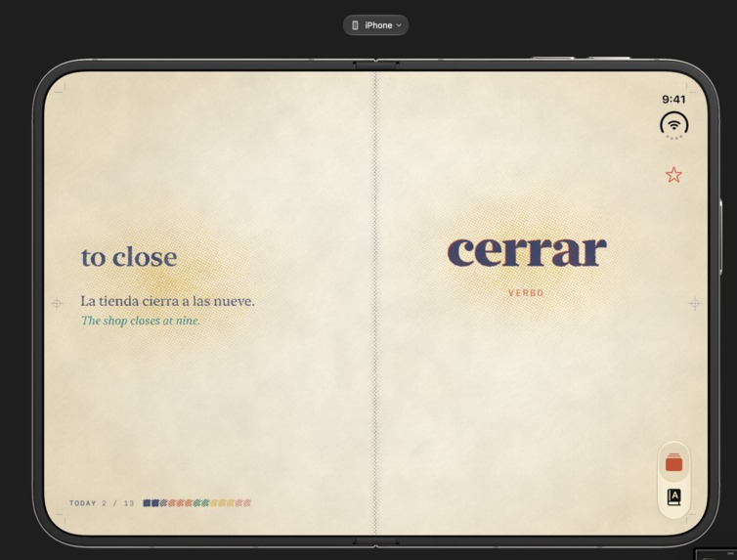The image size is (737, 560).
Task: Tap "The shop closes at nine."
Action: [x=141, y=321]
